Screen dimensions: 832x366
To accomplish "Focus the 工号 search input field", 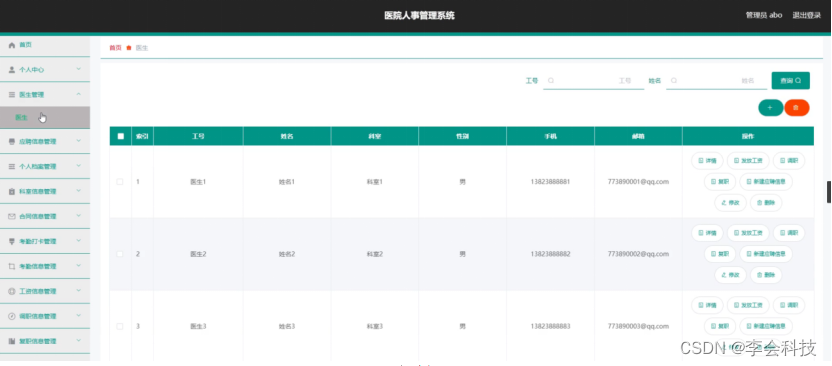I will click(x=593, y=81).
